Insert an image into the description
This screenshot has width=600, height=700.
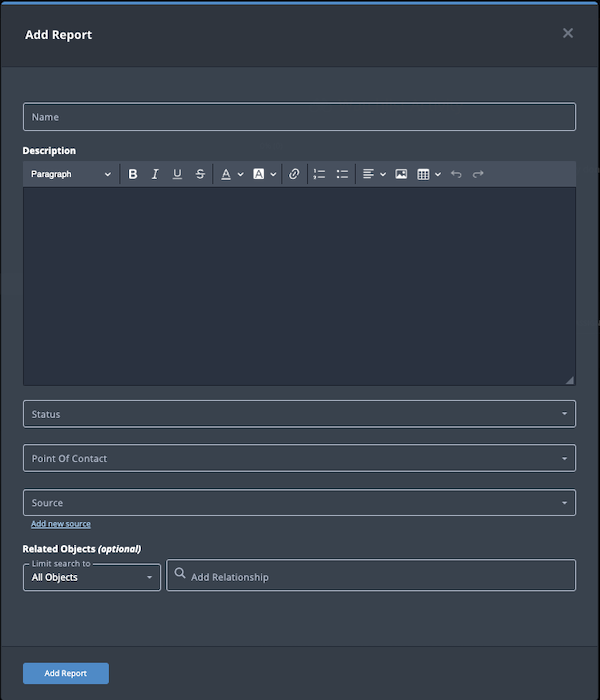click(401, 174)
